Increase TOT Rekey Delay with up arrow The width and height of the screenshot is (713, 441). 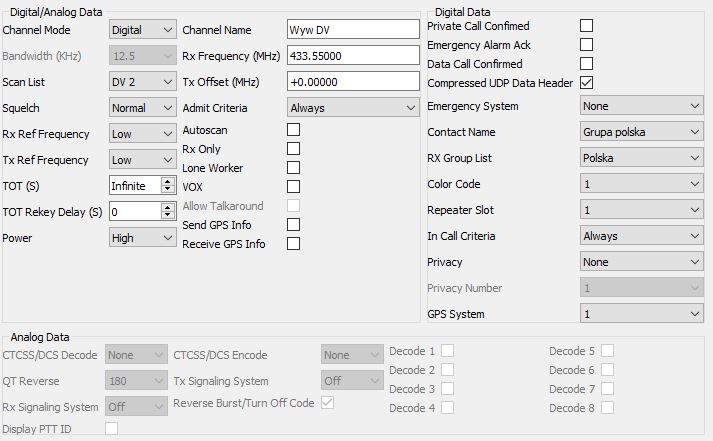(x=168, y=207)
